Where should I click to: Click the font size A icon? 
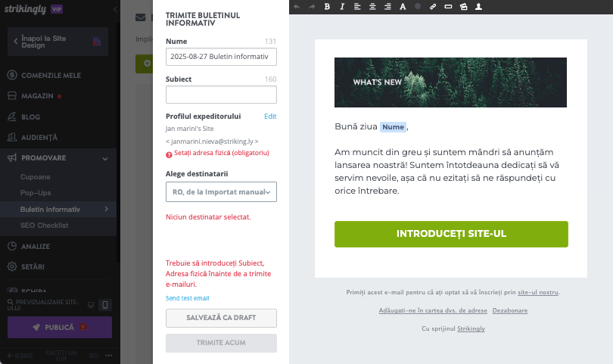click(403, 7)
